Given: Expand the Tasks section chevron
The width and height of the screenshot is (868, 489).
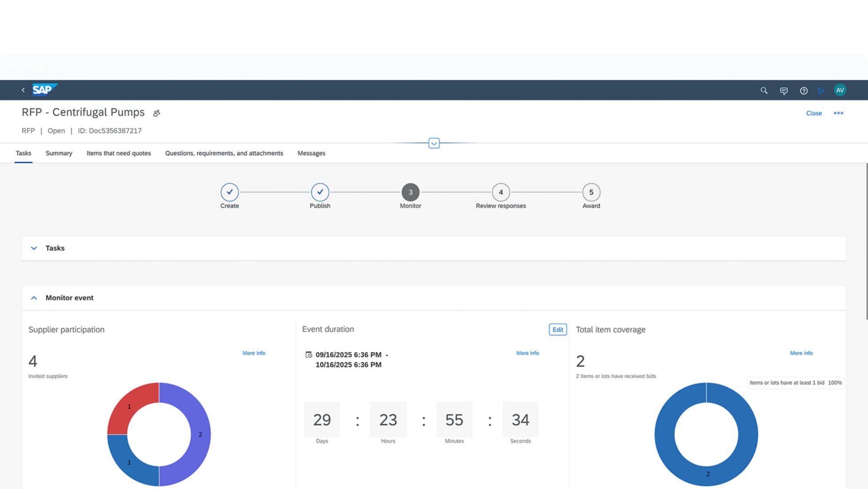Looking at the screenshot, I should (34, 248).
